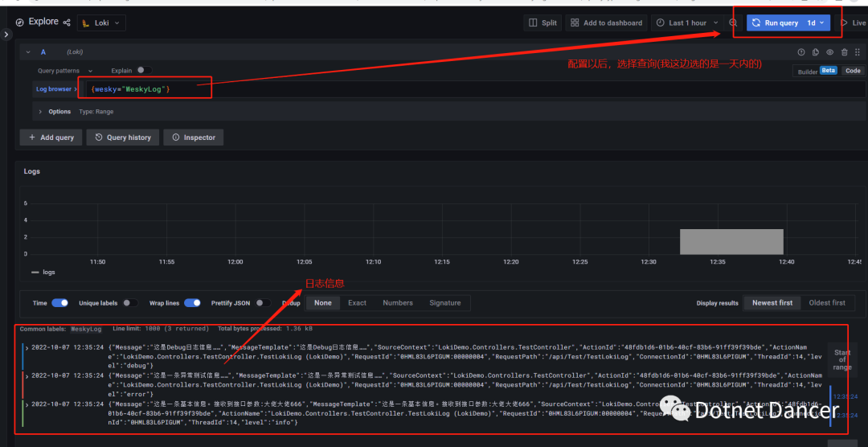Image resolution: width=868 pixels, height=447 pixels.
Task: Click the zoom out time range icon
Action: [733, 23]
